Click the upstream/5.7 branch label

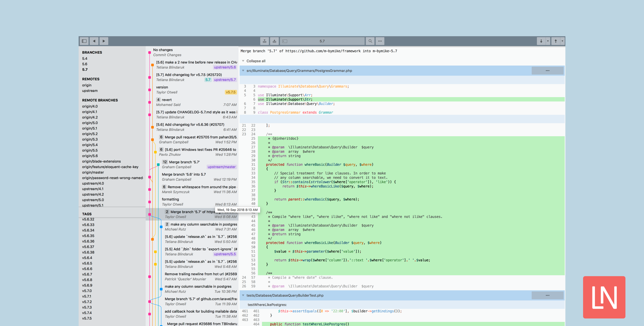click(x=225, y=80)
